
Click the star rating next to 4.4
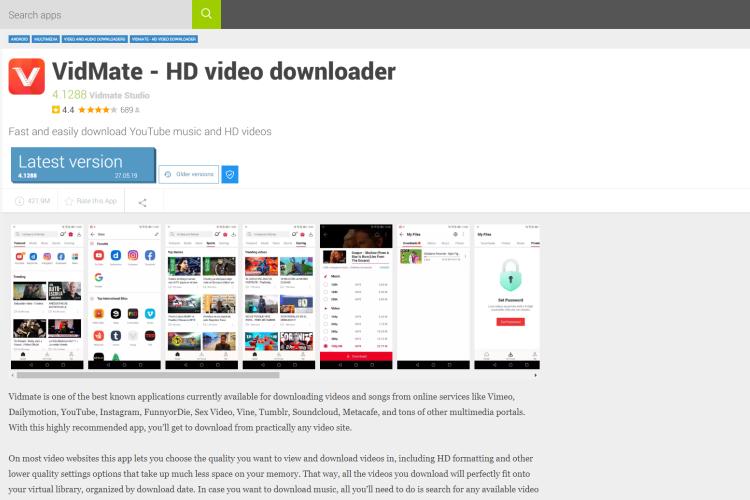pyautogui.click(x=97, y=110)
